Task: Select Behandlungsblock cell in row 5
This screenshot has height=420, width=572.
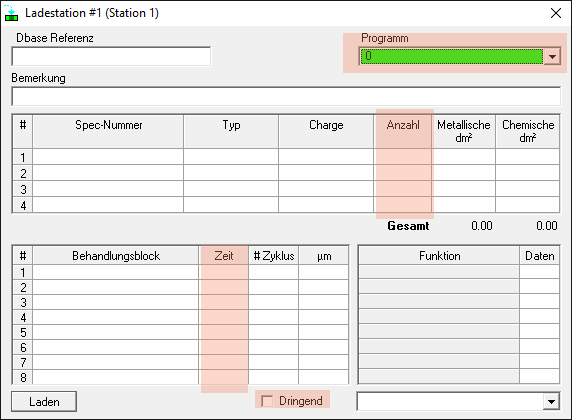Action: [x=116, y=332]
